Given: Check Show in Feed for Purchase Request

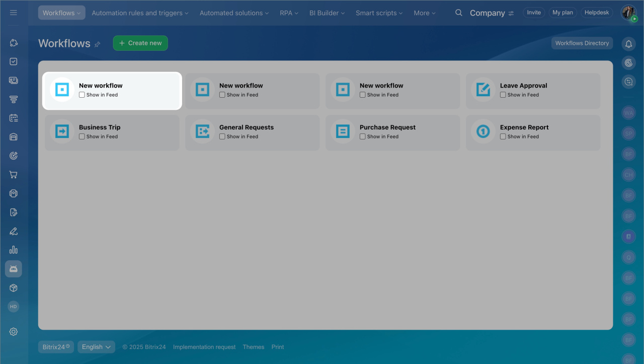Looking at the screenshot, I should coord(363,136).
